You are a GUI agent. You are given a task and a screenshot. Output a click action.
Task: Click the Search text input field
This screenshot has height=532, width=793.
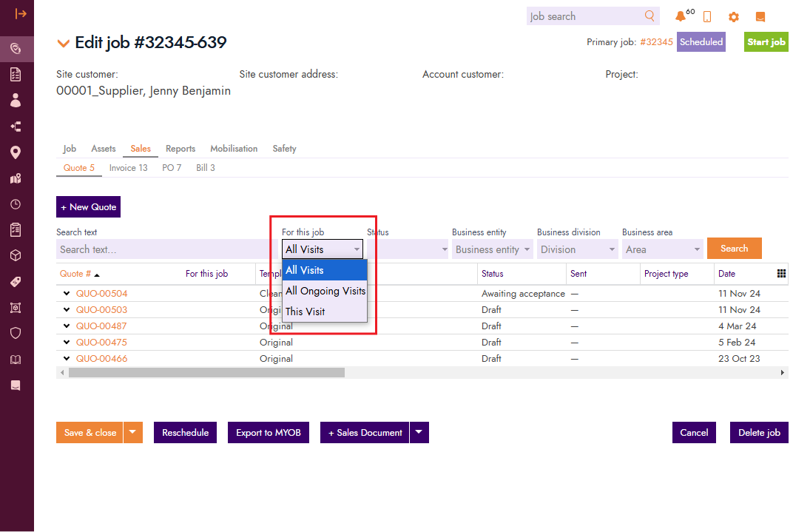click(167, 249)
